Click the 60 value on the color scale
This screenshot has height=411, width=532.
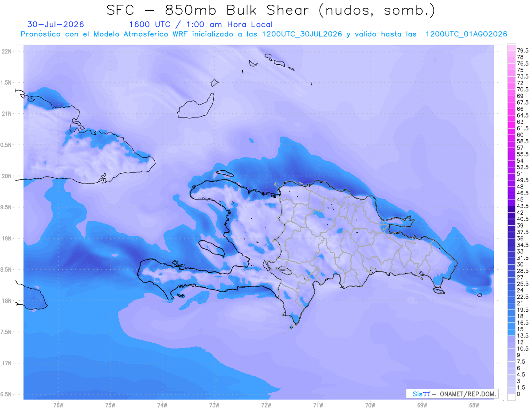click(520, 135)
